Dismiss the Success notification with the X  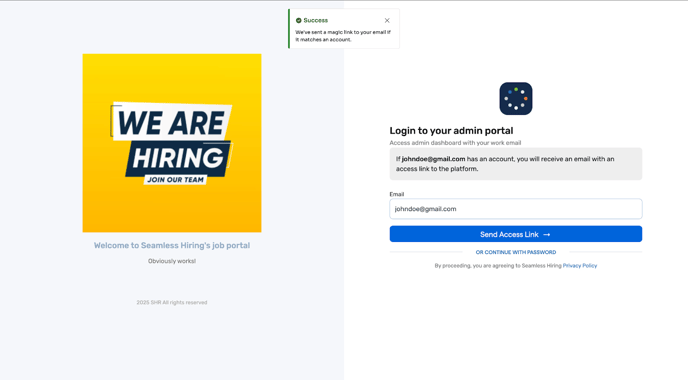pyautogui.click(x=387, y=21)
